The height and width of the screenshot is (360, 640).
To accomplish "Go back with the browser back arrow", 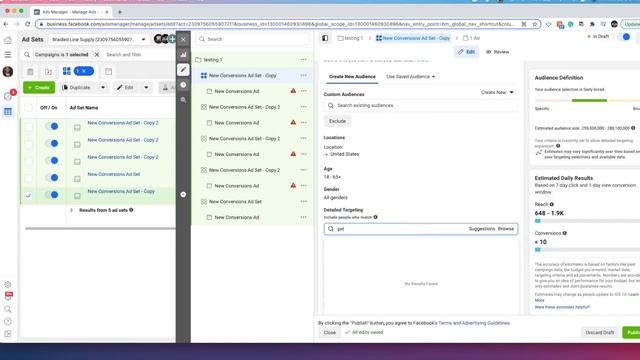I will (x=6, y=24).
